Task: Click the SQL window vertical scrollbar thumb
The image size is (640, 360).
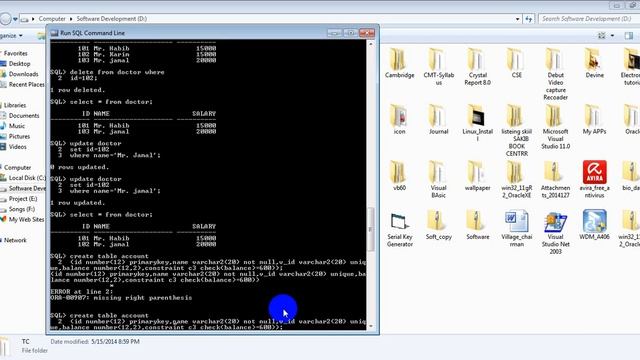Action: (371, 229)
